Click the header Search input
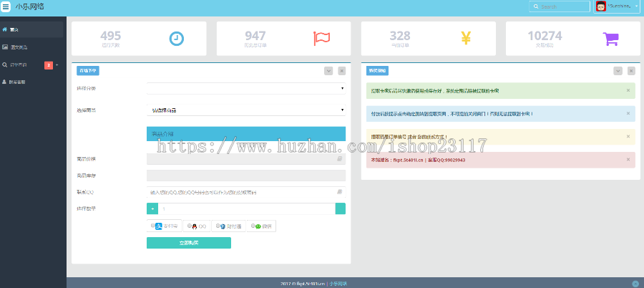 560,6
